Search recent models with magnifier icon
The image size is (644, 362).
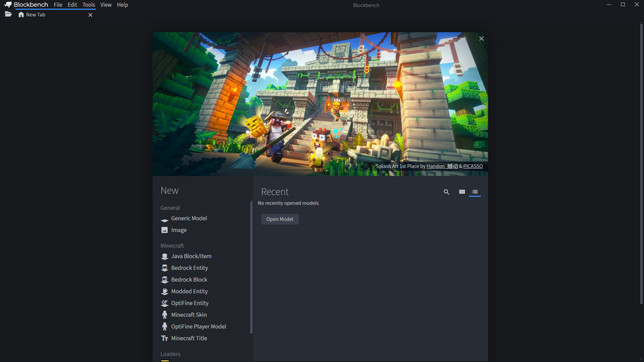click(x=447, y=192)
